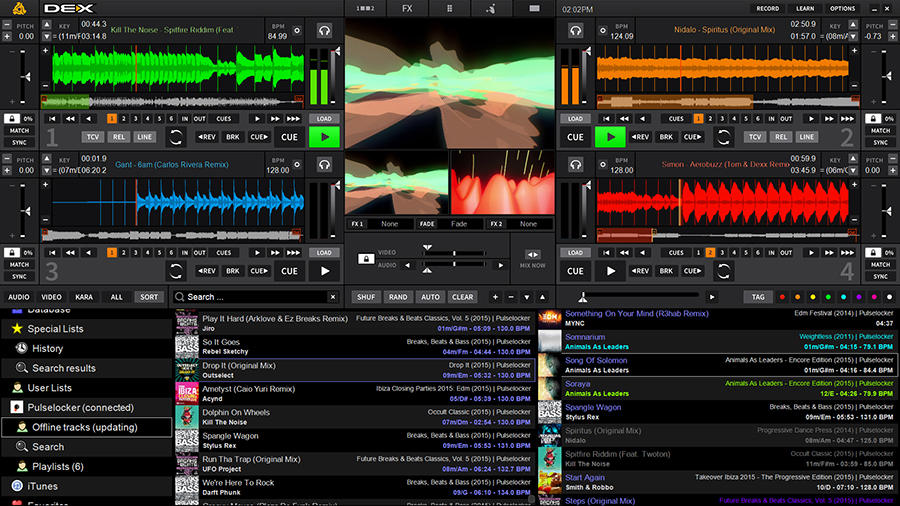Hit the BRK brake button on deck 3
This screenshot has height=506, width=900.
232,271
